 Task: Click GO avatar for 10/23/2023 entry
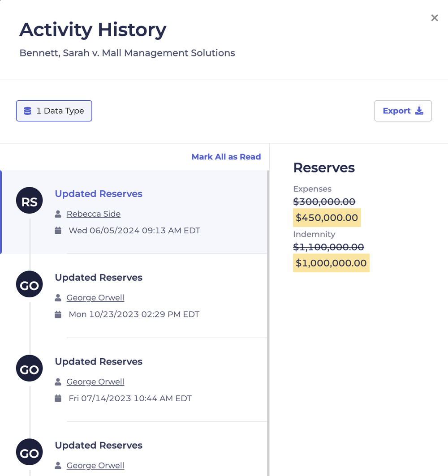click(x=30, y=284)
